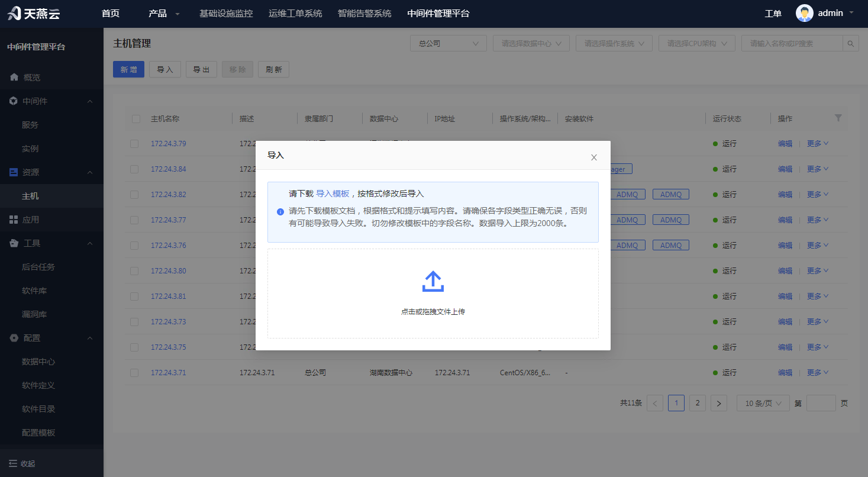Click the upload icon in import dialog
This screenshot has width=868, height=477.
(433, 282)
